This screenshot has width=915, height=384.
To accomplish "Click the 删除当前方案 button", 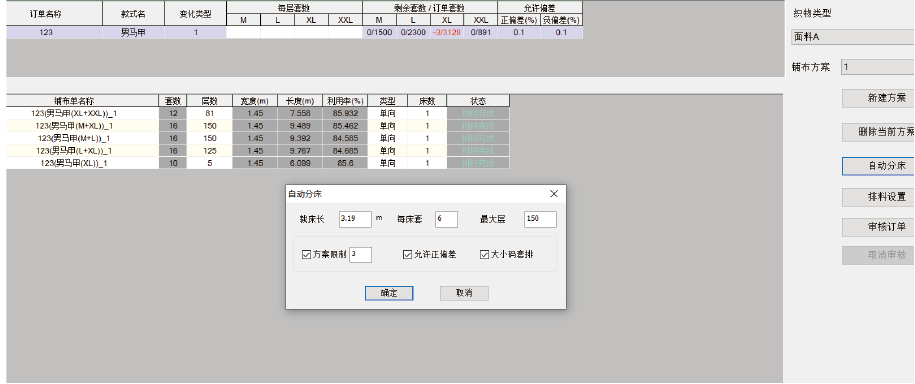I will pos(878,132).
